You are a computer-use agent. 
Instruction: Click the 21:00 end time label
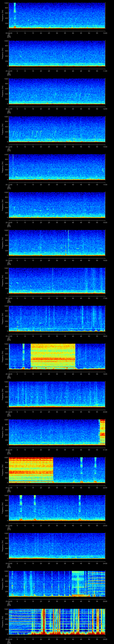105,450
